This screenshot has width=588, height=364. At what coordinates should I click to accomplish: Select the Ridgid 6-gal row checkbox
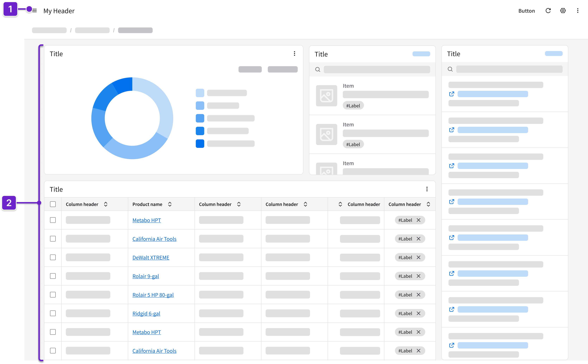click(x=53, y=313)
